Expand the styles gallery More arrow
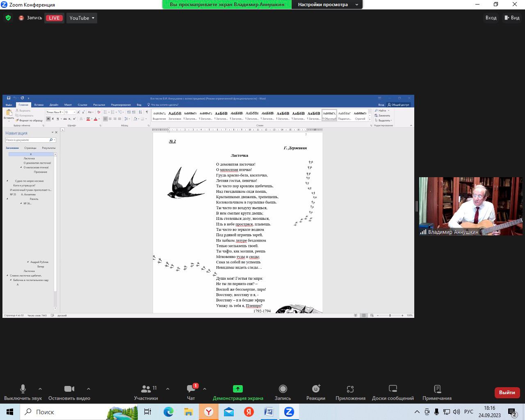525x420 pixels. [x=370, y=120]
